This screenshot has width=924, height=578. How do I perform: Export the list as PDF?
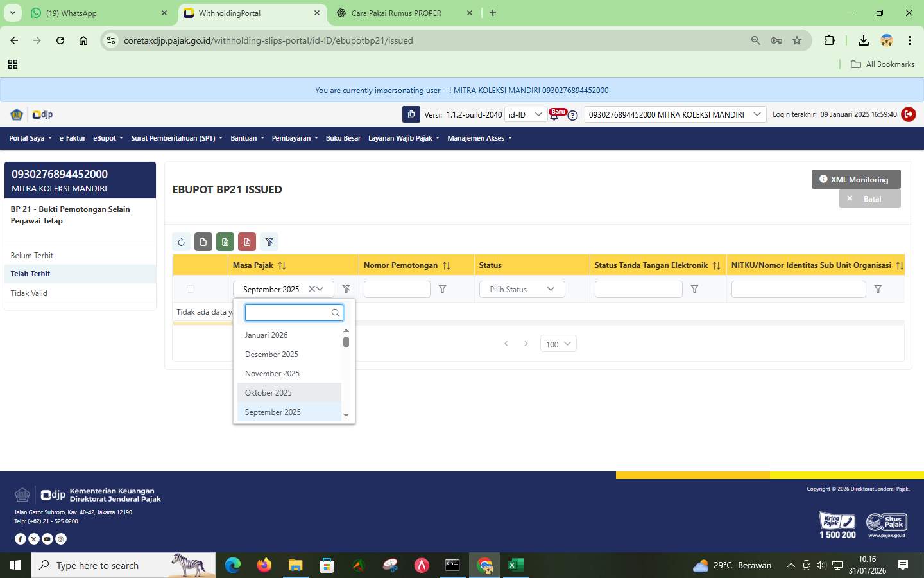click(247, 242)
